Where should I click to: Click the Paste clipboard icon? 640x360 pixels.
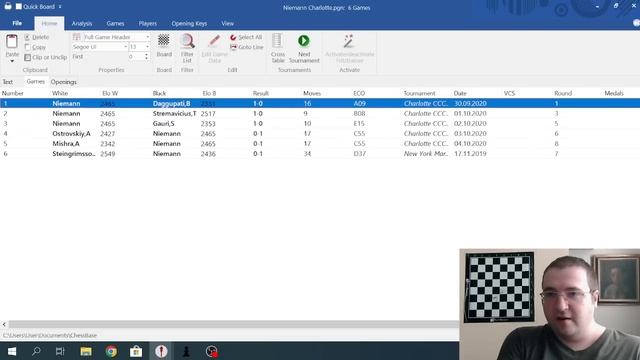point(12,42)
